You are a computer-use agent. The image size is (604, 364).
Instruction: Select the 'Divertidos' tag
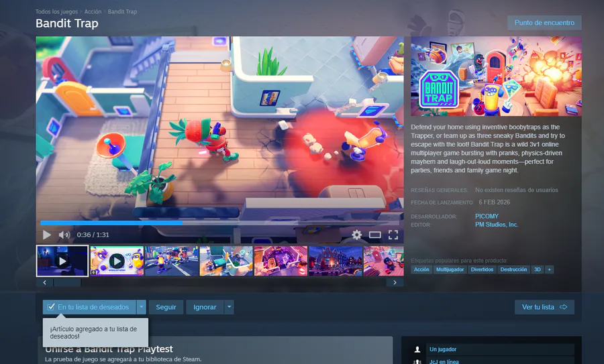click(x=482, y=269)
